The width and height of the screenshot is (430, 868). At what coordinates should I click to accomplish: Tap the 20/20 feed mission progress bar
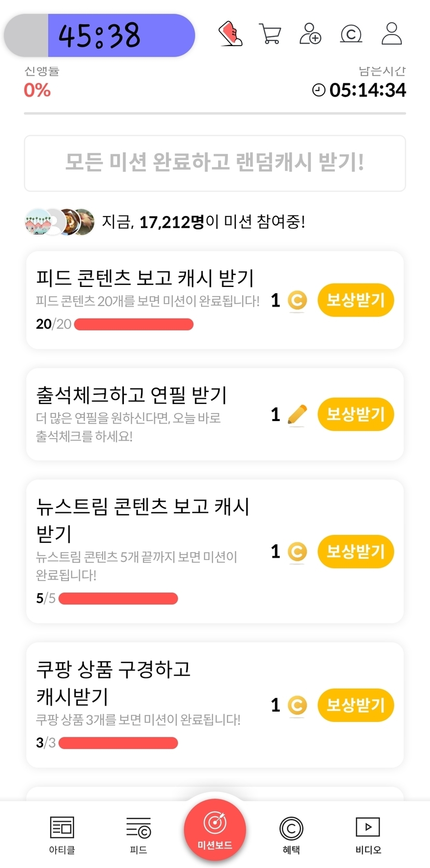pyautogui.click(x=134, y=325)
